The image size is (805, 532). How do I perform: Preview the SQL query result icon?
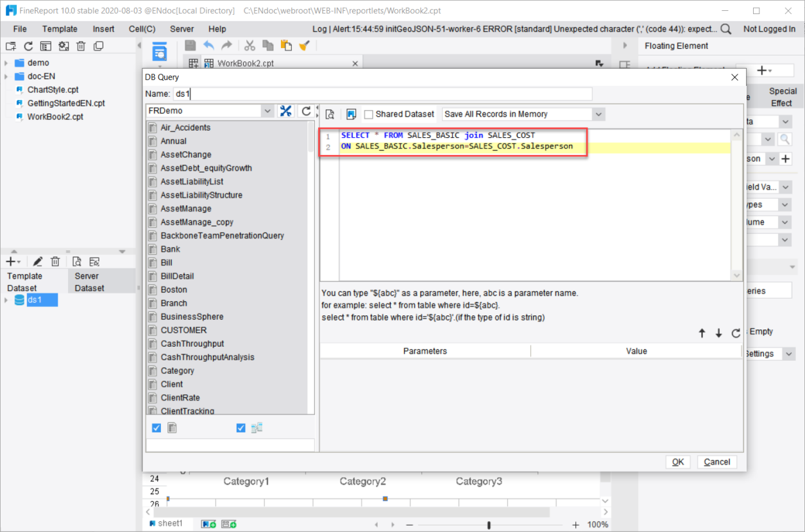click(x=330, y=114)
